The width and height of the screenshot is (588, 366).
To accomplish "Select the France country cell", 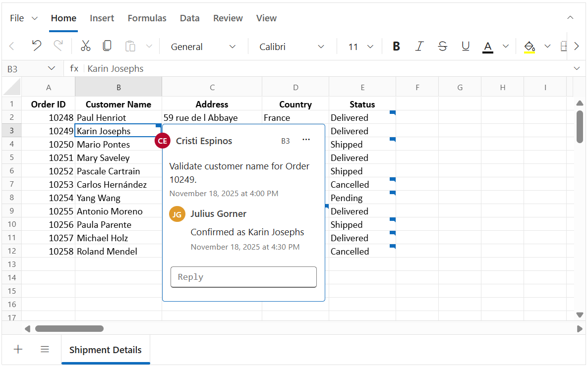I will click(x=295, y=118).
